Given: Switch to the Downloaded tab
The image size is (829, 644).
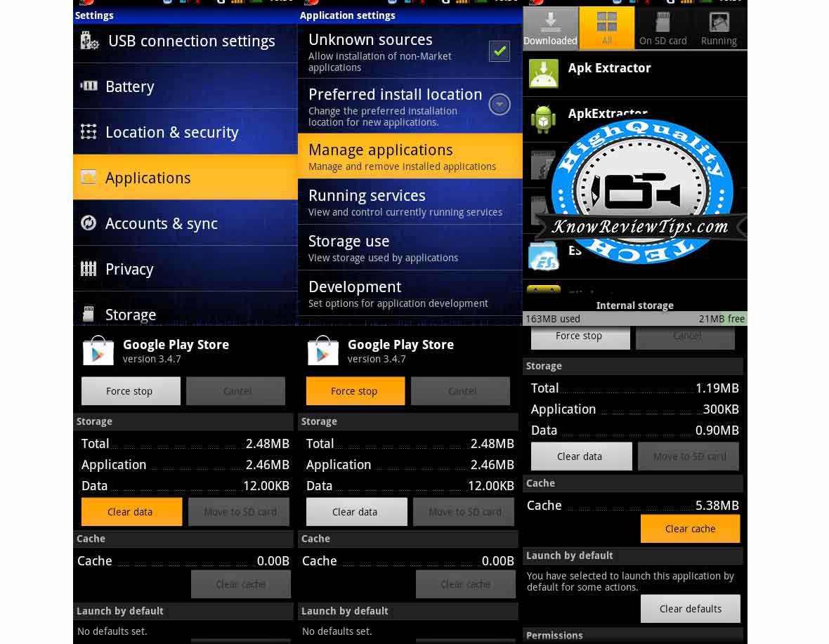Looking at the screenshot, I should click(x=550, y=28).
